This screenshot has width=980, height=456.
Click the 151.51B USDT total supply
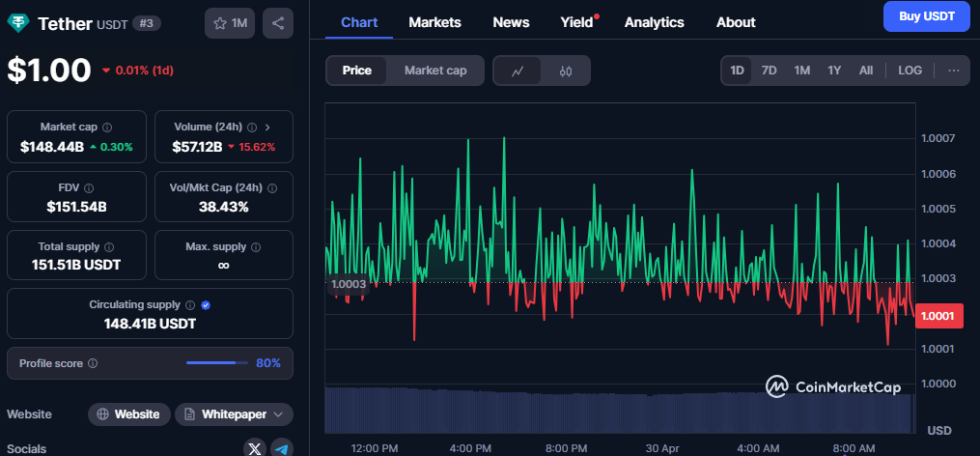pyautogui.click(x=76, y=266)
